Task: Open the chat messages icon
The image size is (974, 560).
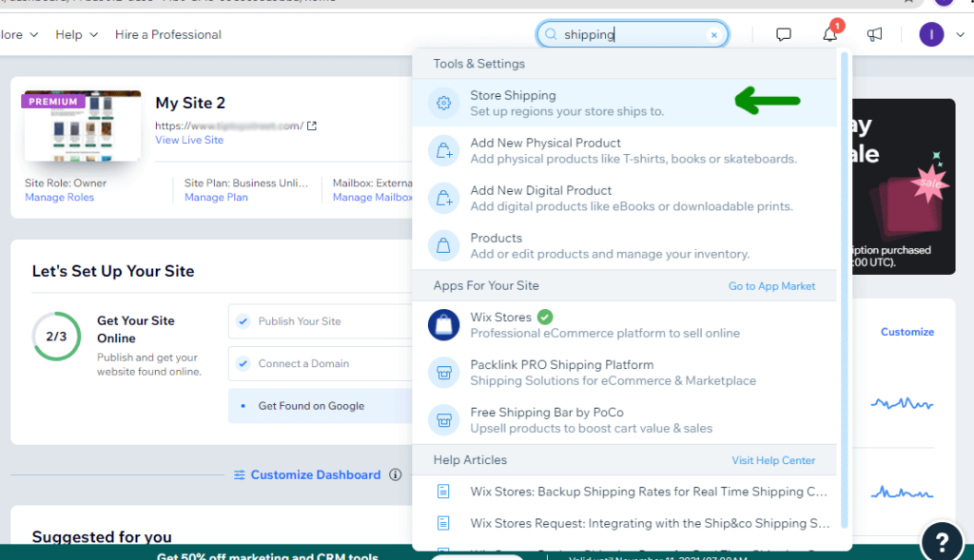Action: (x=784, y=34)
